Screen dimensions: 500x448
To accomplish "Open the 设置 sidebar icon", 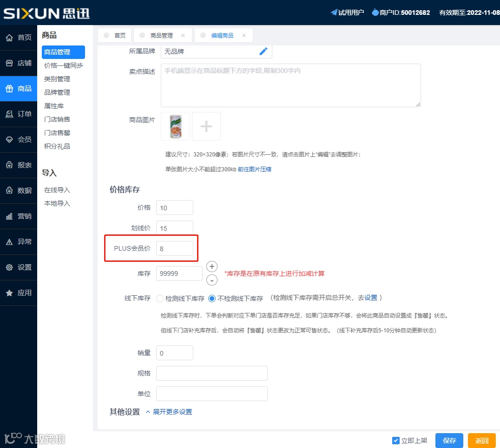I will coord(19,267).
